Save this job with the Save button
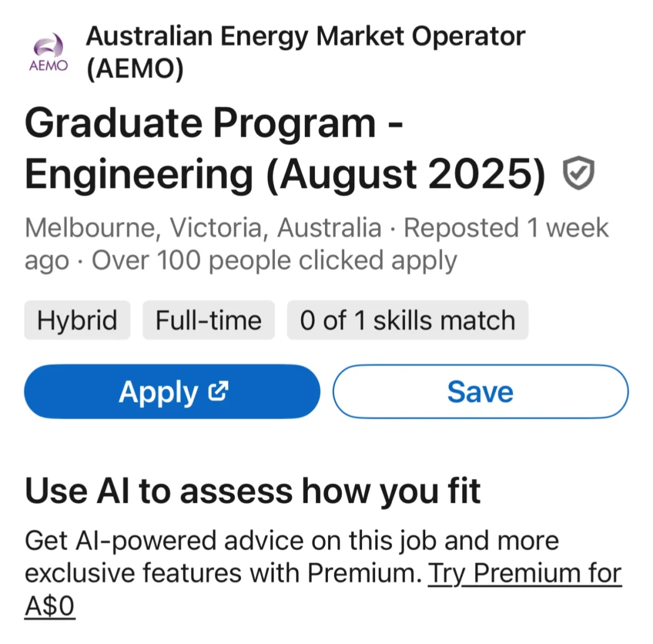653x644 pixels. (x=480, y=392)
